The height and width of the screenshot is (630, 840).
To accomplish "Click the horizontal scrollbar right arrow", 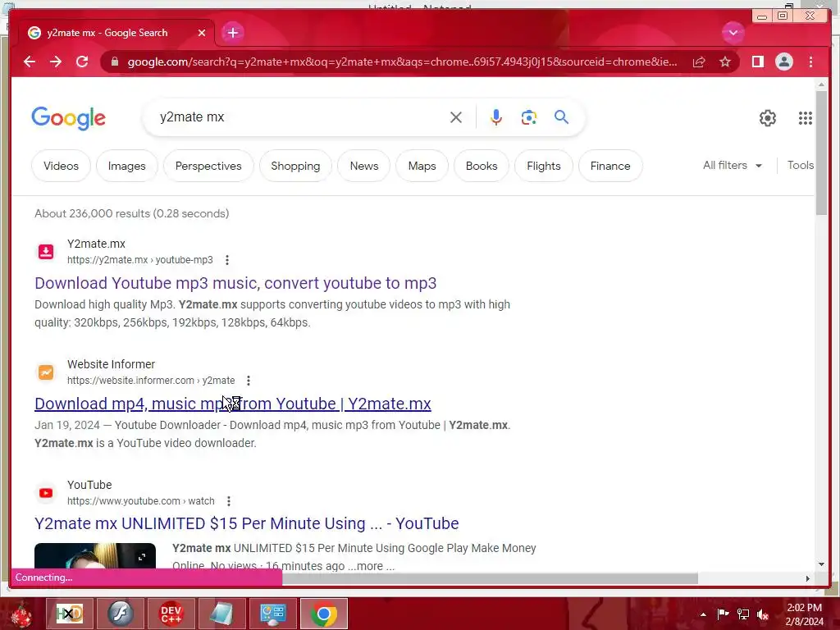I will [808, 578].
